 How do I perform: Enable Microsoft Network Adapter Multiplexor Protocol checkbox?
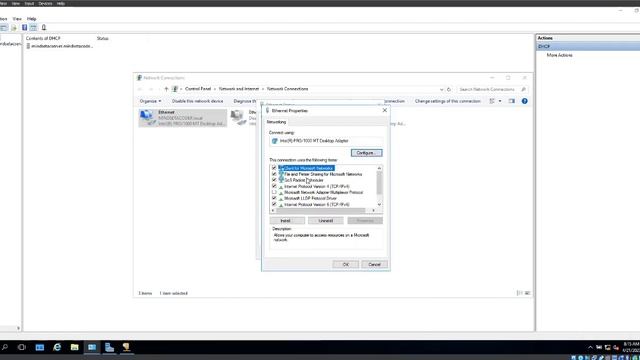click(274, 192)
